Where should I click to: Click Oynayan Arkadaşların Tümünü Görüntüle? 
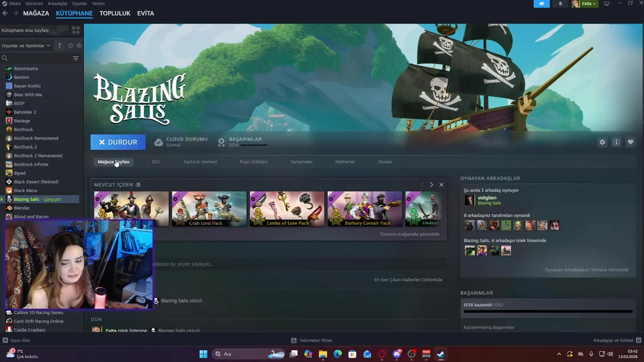tap(587, 269)
